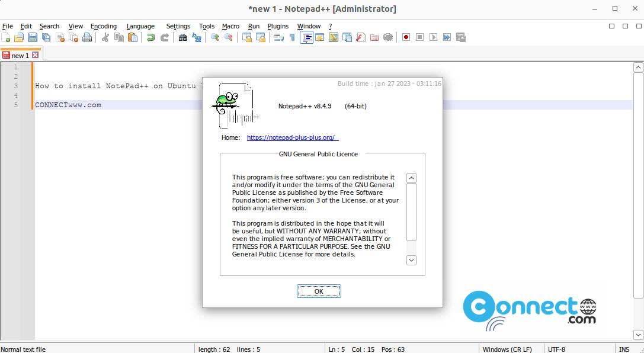Open the Run menu

click(x=254, y=26)
